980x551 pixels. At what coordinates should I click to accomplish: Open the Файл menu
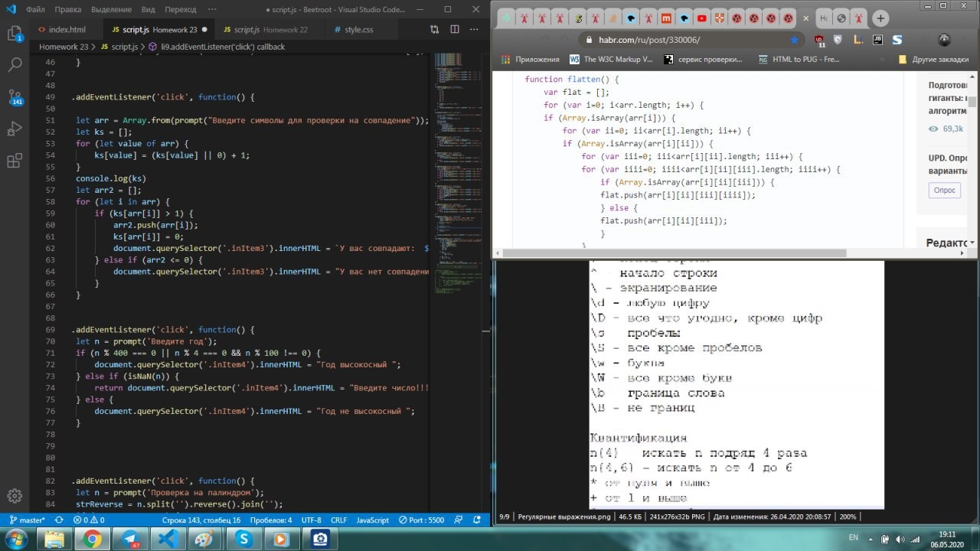pyautogui.click(x=35, y=9)
